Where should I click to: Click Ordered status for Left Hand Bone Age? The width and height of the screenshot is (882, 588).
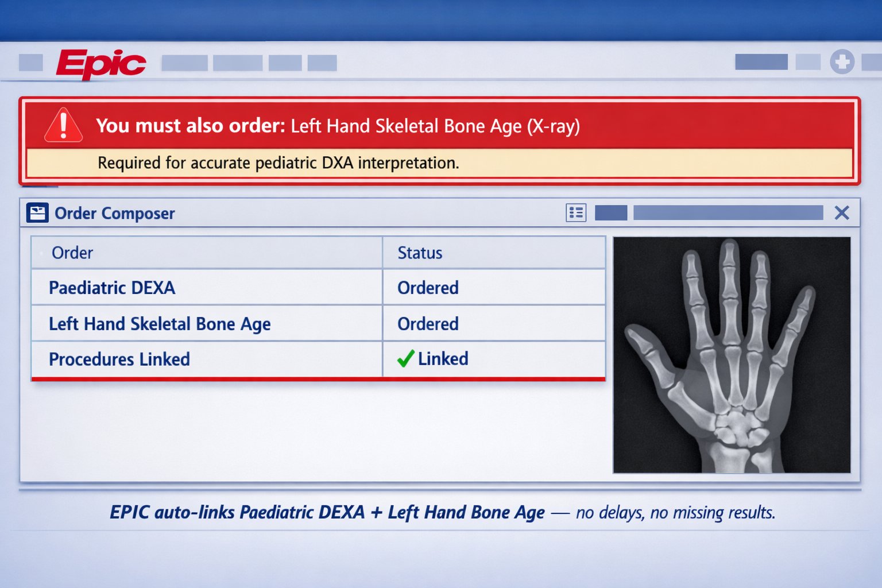point(428,324)
